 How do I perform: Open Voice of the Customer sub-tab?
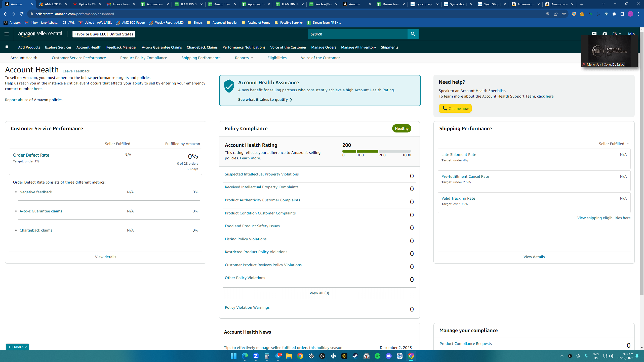tap(320, 58)
